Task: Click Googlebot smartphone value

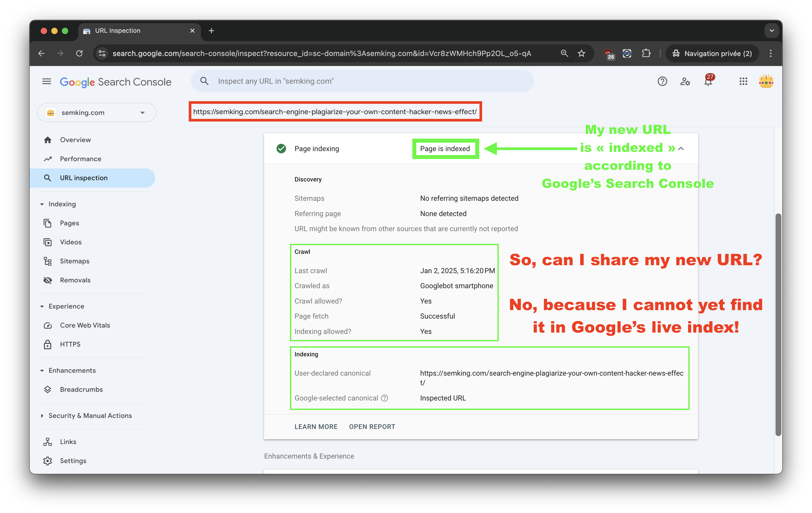Action: pos(456,286)
